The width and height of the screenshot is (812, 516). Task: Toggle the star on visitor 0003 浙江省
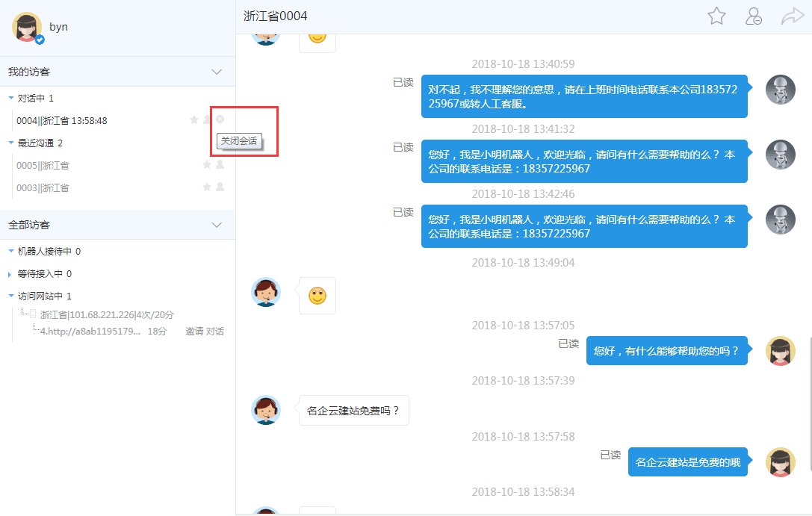tap(207, 187)
